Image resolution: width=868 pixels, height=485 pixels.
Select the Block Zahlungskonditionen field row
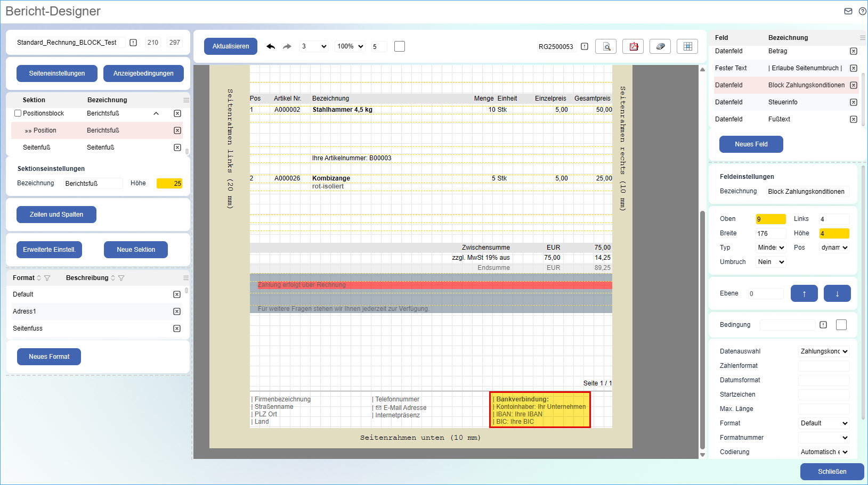[782, 85]
